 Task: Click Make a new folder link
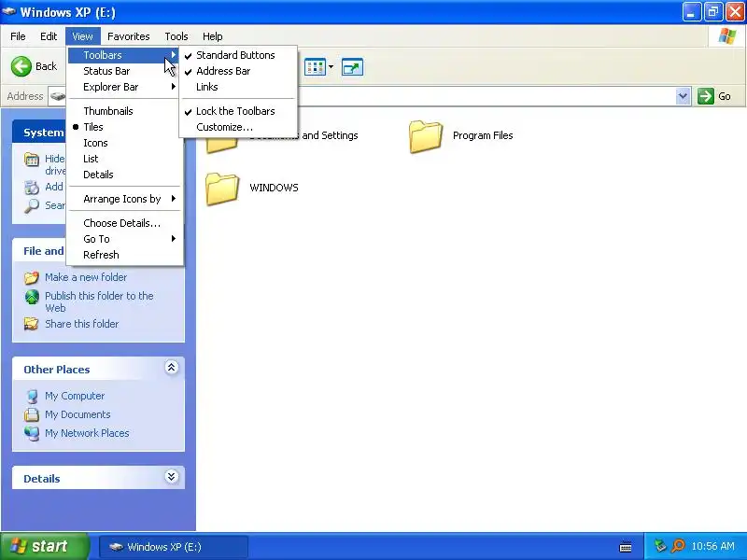86,277
